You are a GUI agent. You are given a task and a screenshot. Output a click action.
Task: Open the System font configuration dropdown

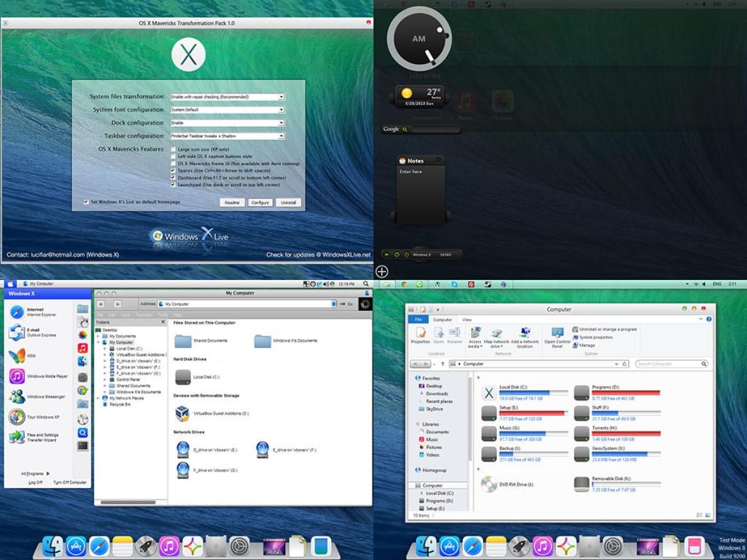click(x=280, y=110)
